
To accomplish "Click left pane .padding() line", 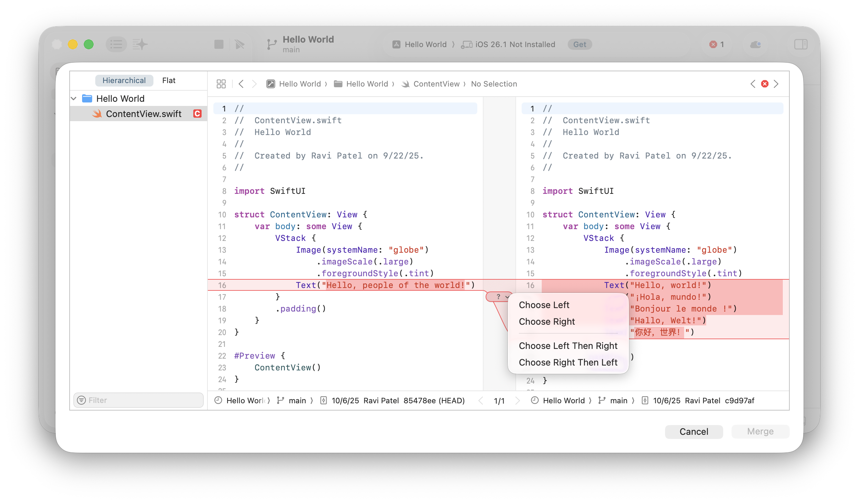I will [301, 309].
